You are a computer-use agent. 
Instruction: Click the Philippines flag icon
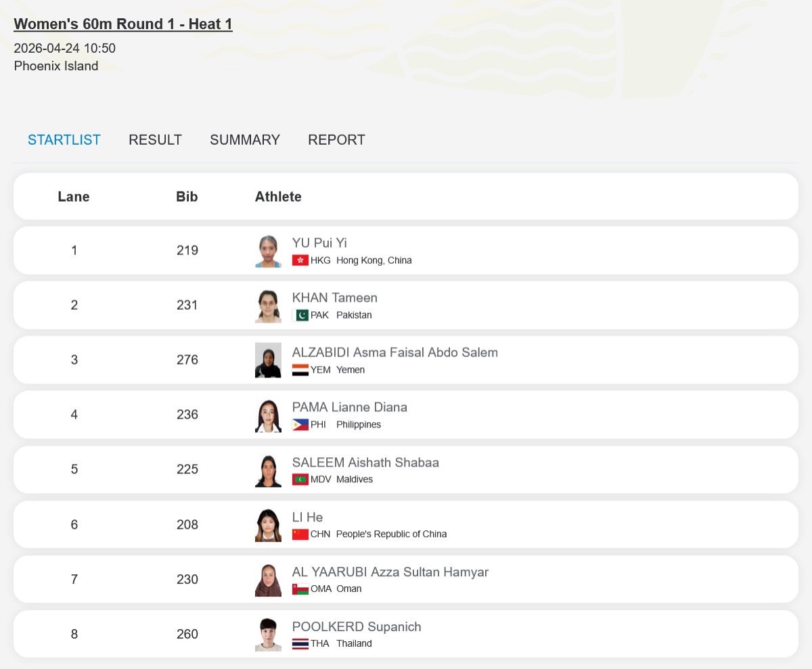[x=300, y=425]
